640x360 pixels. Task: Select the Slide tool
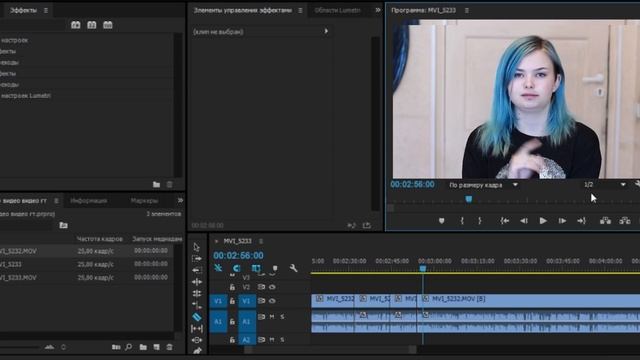197,340
